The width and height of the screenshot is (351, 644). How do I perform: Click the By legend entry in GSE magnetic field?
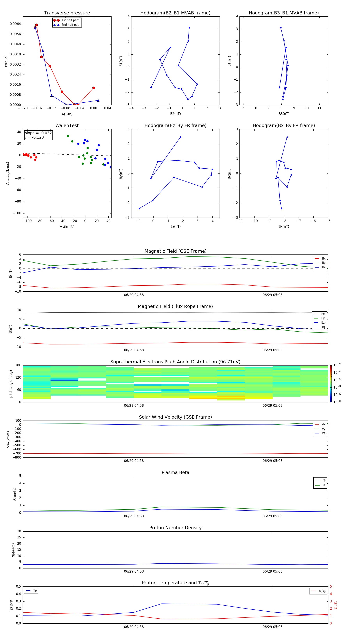click(x=320, y=263)
